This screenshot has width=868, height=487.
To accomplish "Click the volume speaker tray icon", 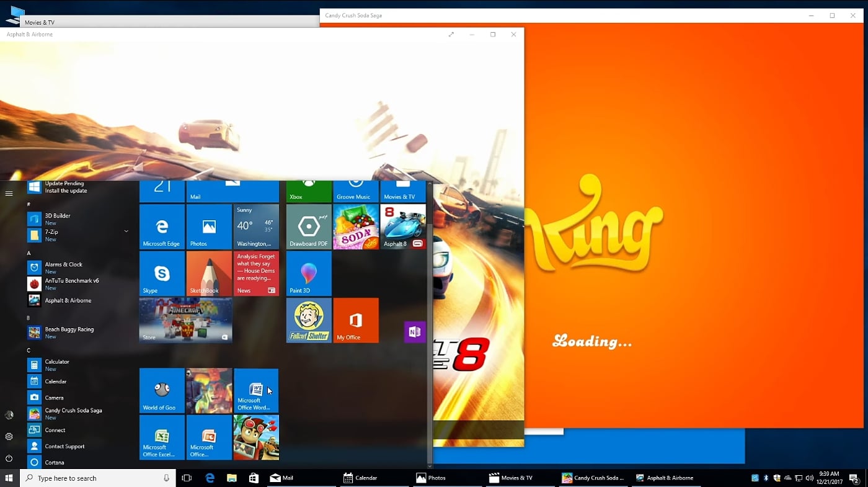I will (x=810, y=478).
